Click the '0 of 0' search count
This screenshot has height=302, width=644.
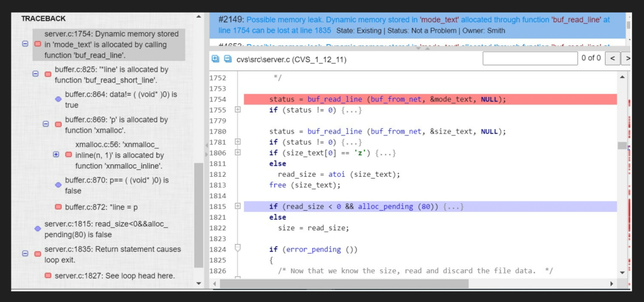tap(591, 59)
